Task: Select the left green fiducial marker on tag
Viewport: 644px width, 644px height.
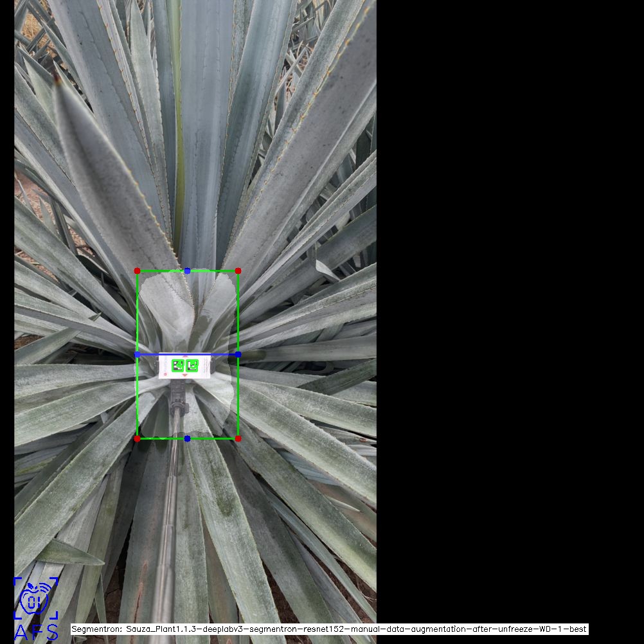Action: coord(178,365)
